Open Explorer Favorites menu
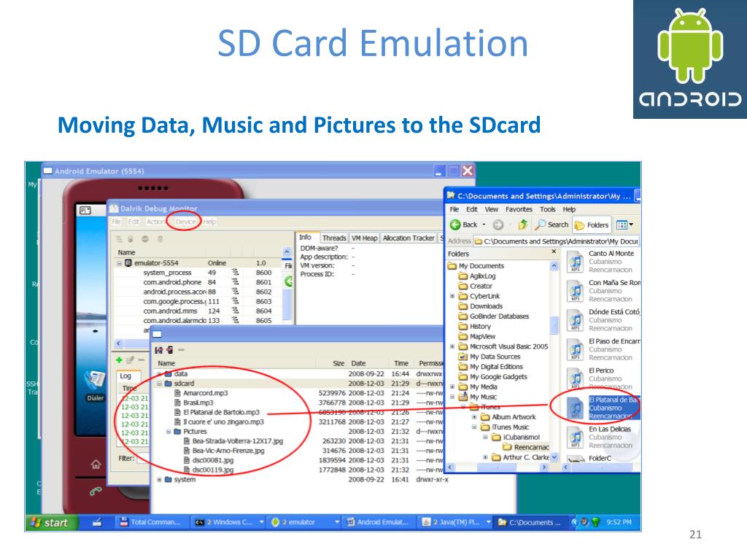The image size is (747, 560). (x=519, y=209)
